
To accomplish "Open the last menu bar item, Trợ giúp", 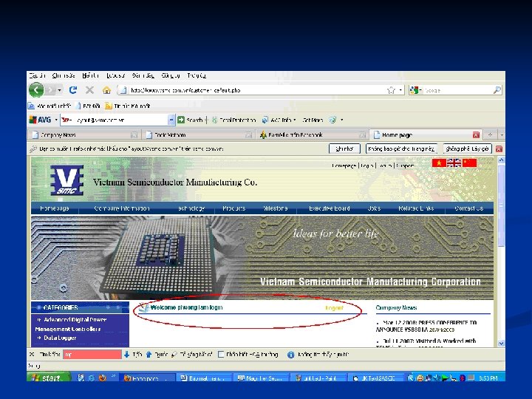I will point(197,75).
